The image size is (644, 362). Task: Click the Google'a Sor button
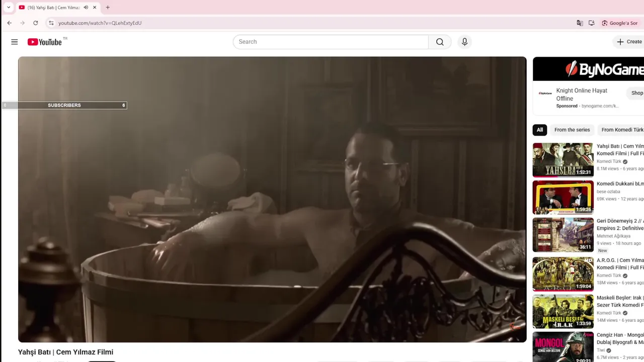619,23
